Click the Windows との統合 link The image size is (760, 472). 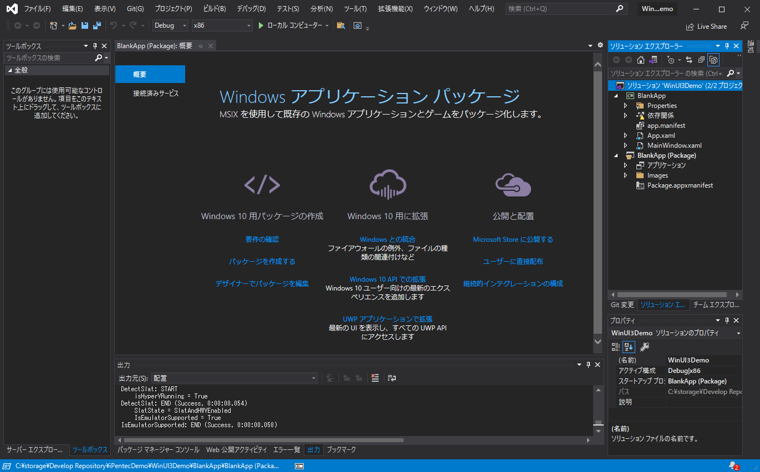click(387, 239)
